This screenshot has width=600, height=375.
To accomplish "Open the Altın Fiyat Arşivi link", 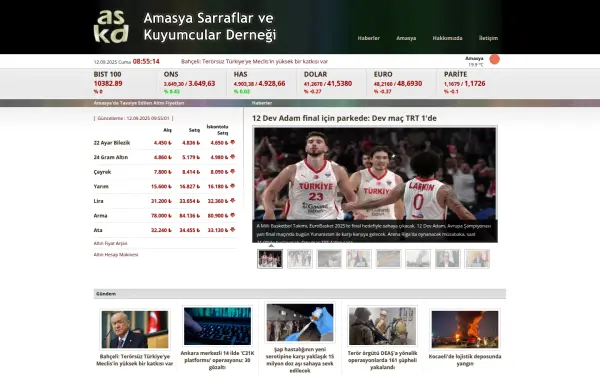I will (110, 243).
